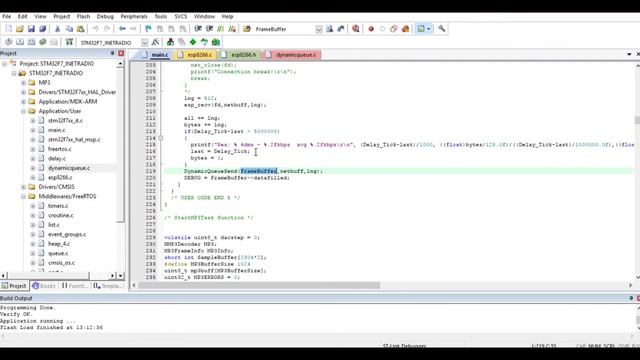The width and height of the screenshot is (640, 360).
Task: Open the SVCS menu
Action: 180,16
